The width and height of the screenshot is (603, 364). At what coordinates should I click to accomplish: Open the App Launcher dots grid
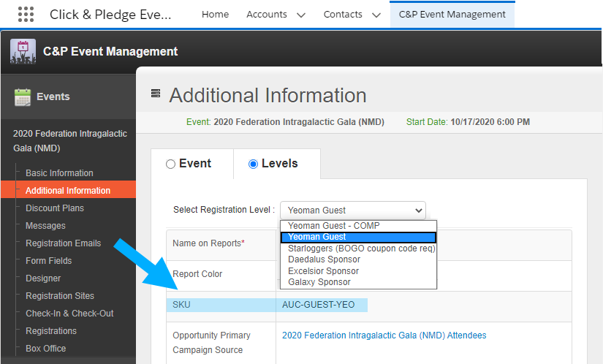pos(26,14)
